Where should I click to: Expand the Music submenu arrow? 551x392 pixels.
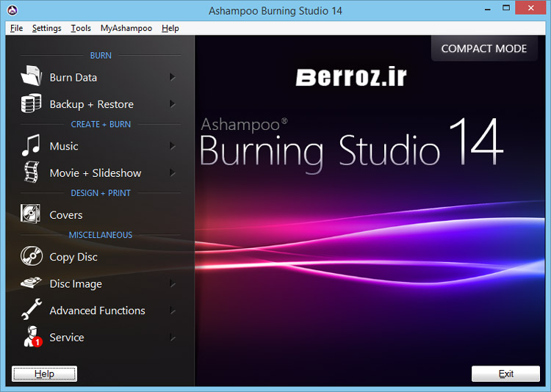pyautogui.click(x=173, y=146)
